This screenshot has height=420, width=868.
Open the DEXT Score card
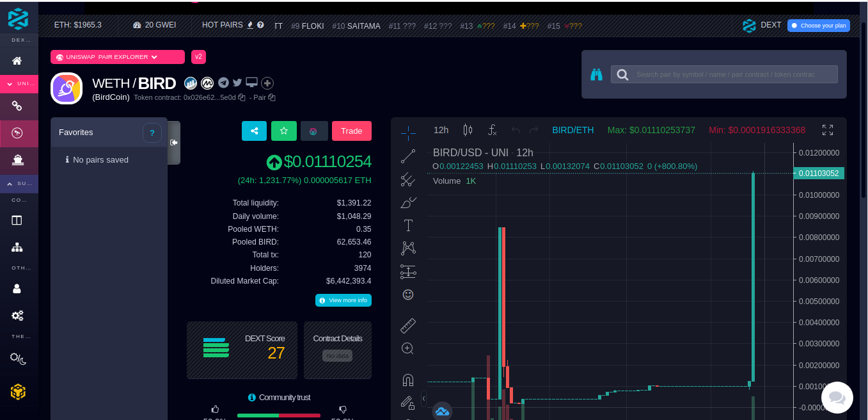(242, 350)
